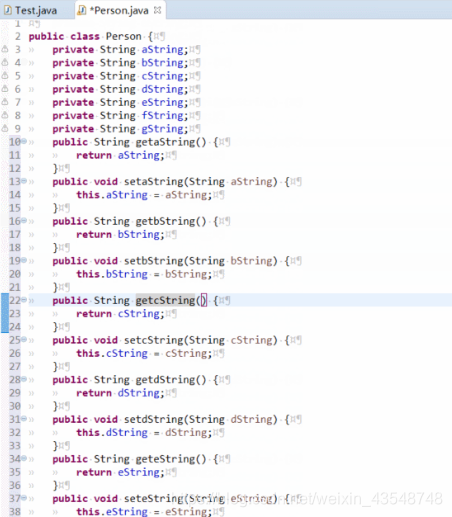This screenshot has width=452, height=517.
Task: Click the setaString method name
Action: click(154, 182)
